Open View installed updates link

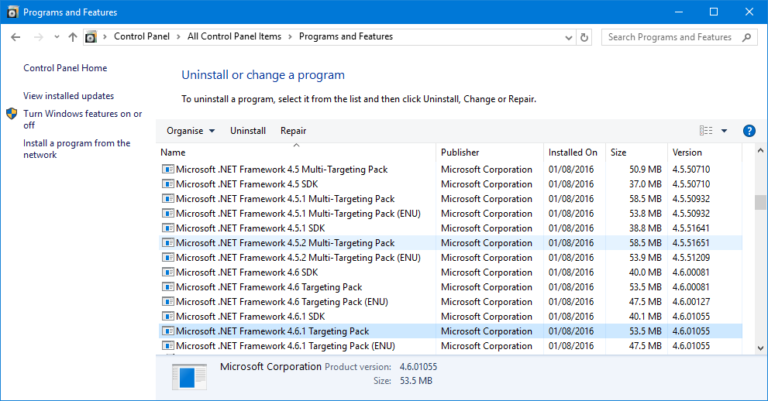click(68, 96)
